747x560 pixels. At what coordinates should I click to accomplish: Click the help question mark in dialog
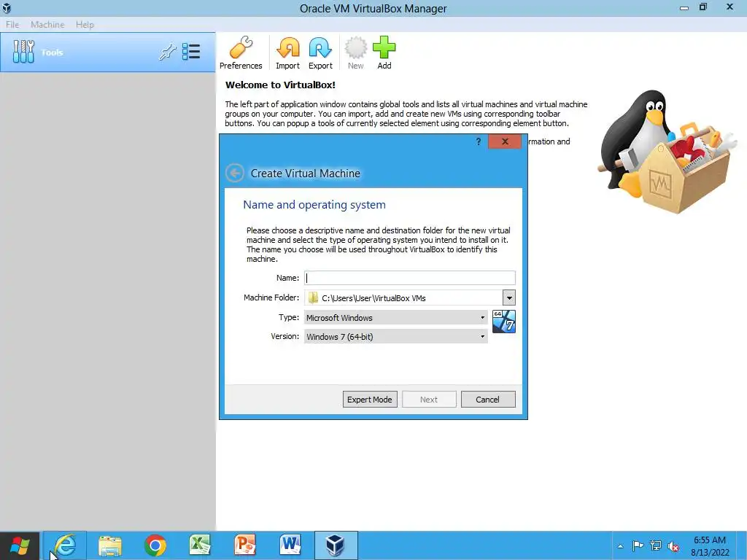point(479,141)
